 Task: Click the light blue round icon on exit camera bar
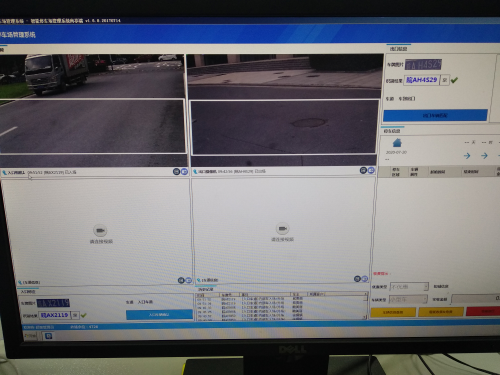(371, 170)
